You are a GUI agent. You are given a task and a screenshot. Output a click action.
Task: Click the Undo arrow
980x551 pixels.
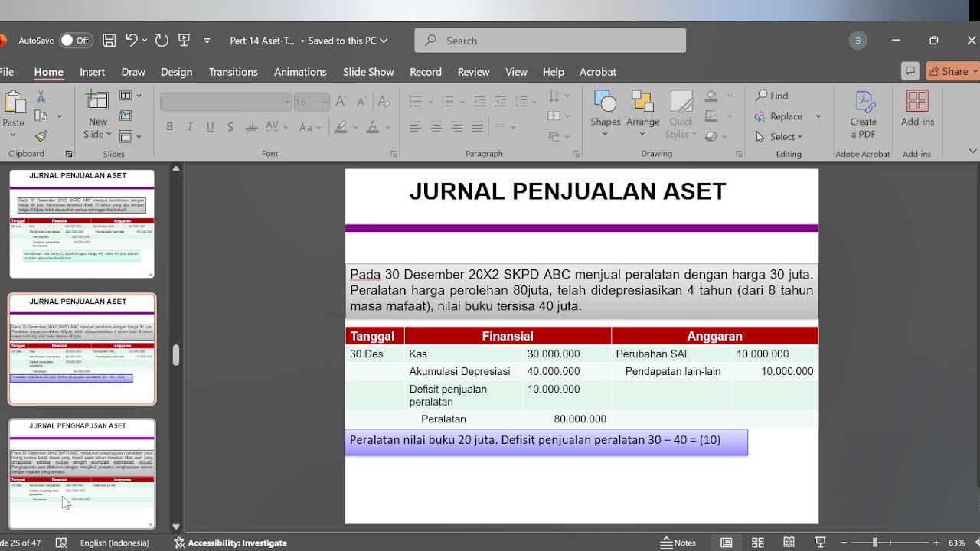click(x=132, y=41)
